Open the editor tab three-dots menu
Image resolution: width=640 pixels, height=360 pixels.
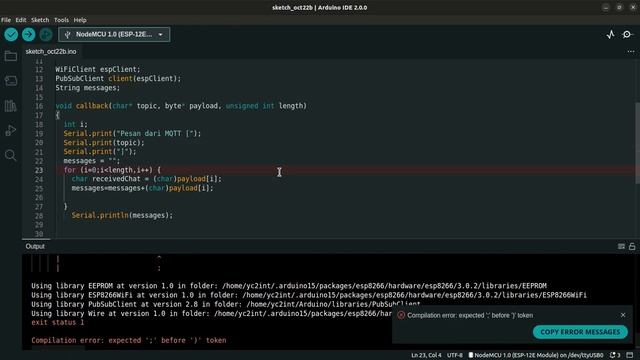(x=631, y=51)
